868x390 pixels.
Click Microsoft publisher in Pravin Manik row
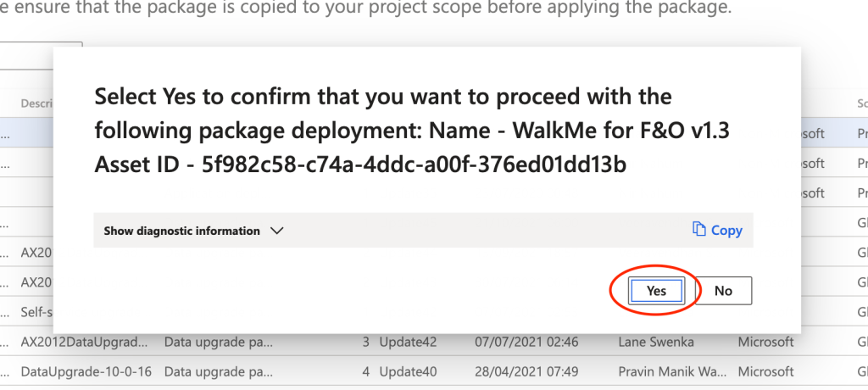(765, 372)
